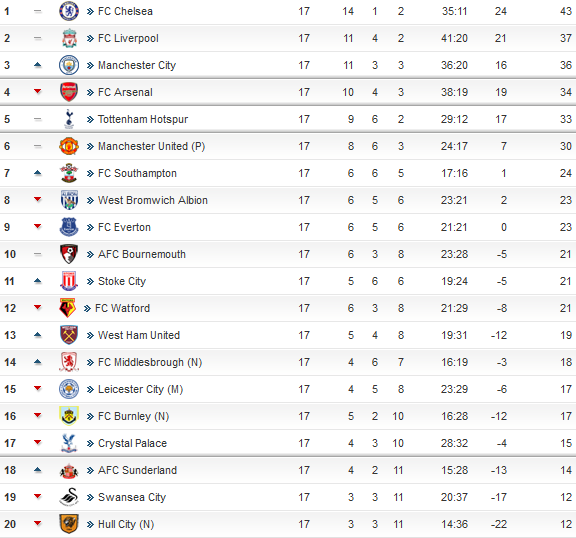Open the FC Middlesbrough (N) link

pos(150,362)
